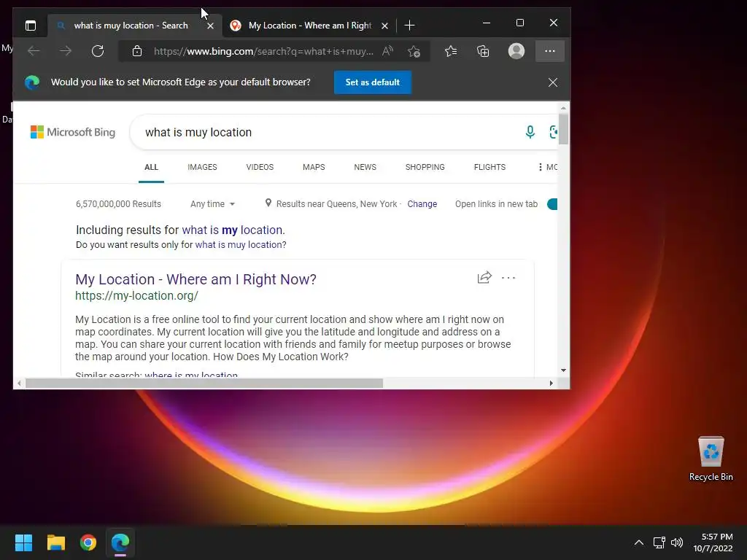Image resolution: width=747 pixels, height=560 pixels.
Task: Click the scroll right arrow at bottom
Action: click(551, 384)
